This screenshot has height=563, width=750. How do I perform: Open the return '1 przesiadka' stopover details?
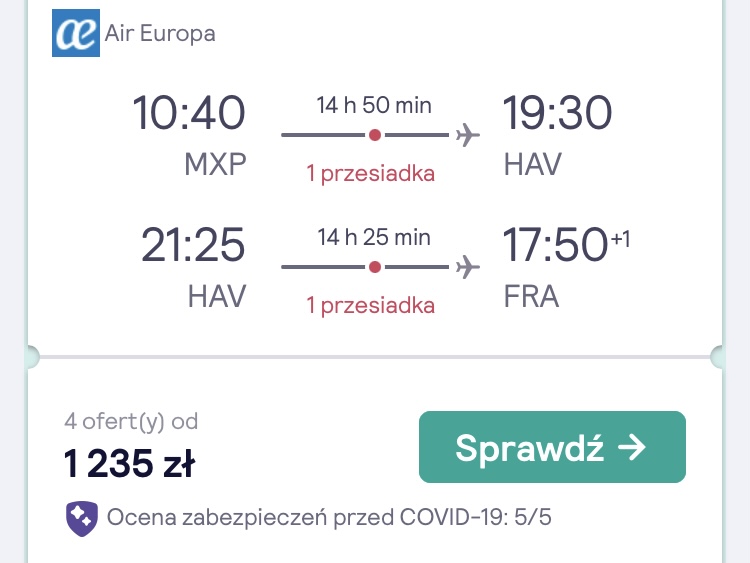pos(370,306)
